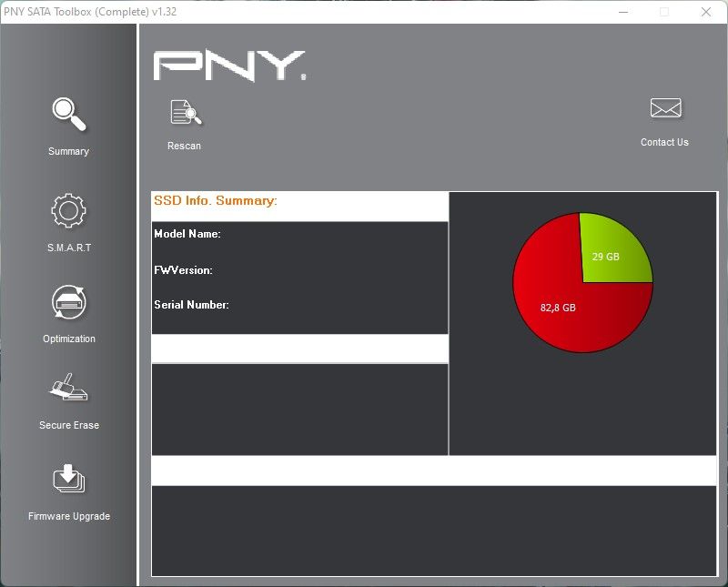Image resolution: width=728 pixels, height=587 pixels.
Task: Open S.M.A.R.T gear icon
Action: click(69, 210)
